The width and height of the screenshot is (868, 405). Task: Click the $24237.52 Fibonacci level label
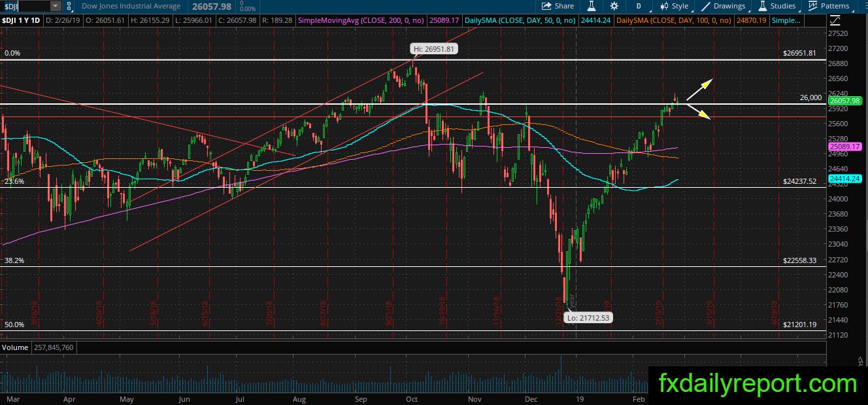800,182
